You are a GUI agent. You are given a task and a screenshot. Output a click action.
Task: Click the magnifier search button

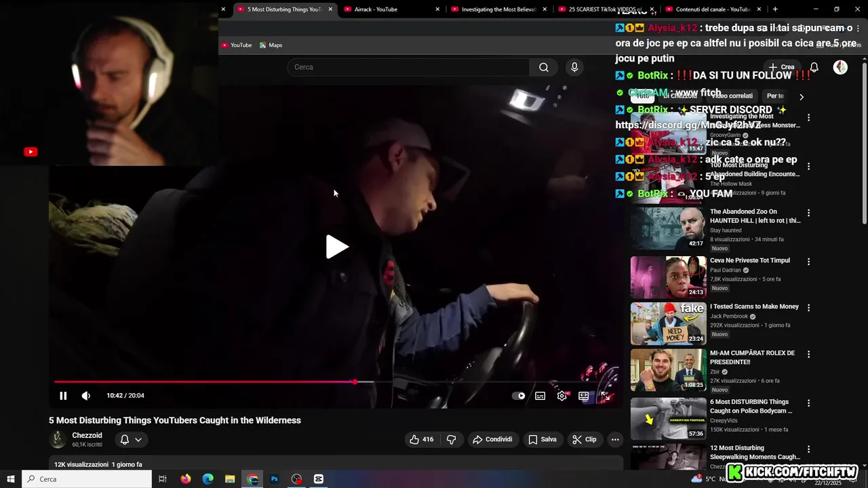544,67
